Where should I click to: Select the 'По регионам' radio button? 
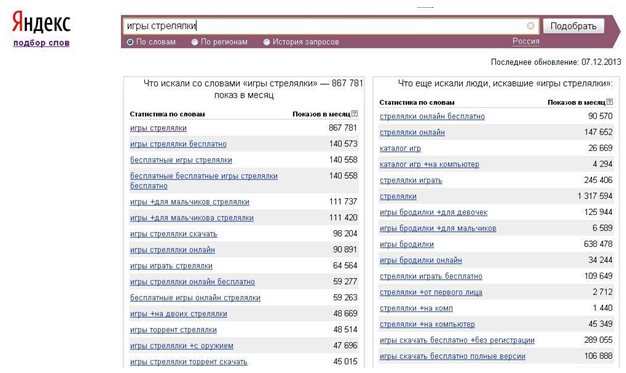(194, 42)
